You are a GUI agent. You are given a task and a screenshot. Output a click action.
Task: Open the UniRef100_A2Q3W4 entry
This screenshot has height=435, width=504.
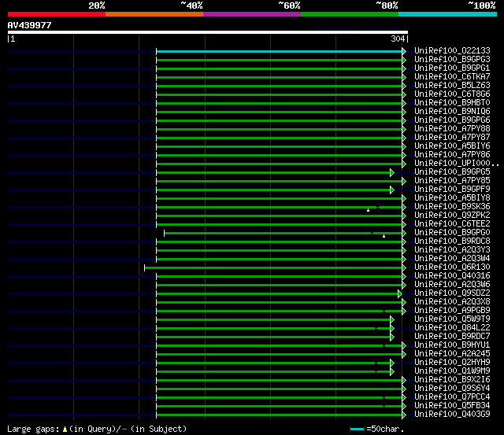(452, 259)
